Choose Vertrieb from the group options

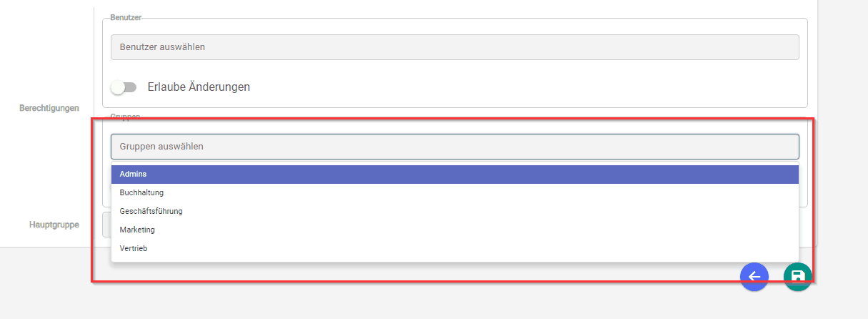point(455,249)
